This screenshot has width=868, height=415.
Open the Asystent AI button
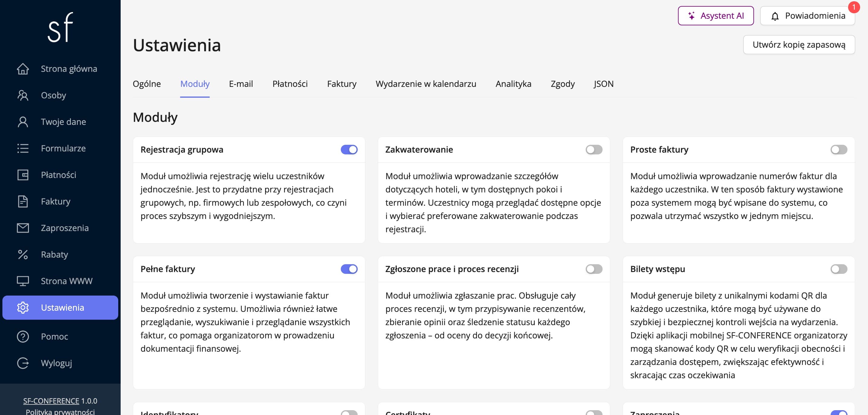point(716,15)
